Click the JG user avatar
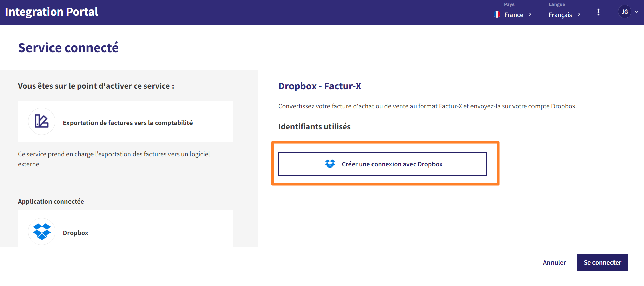 tap(625, 12)
